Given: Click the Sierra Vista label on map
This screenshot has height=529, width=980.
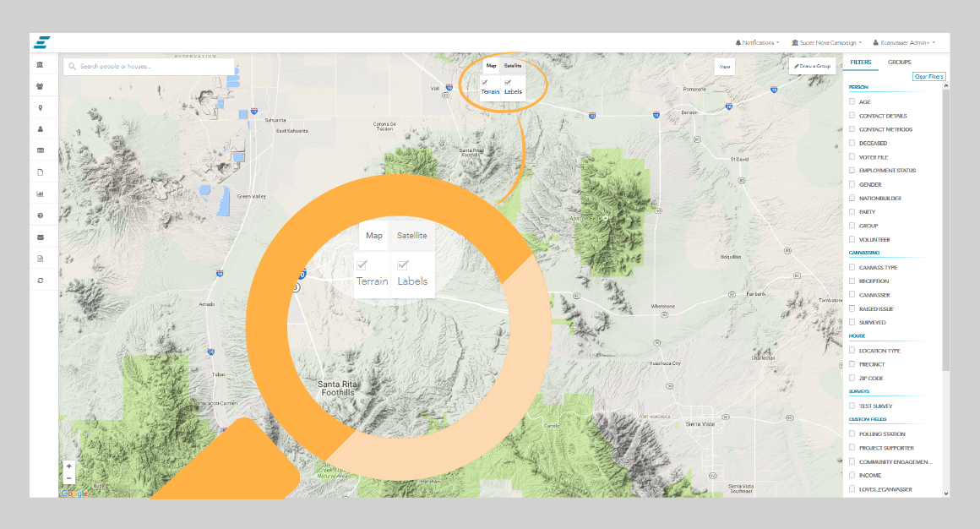Looking at the screenshot, I should tap(700, 424).
